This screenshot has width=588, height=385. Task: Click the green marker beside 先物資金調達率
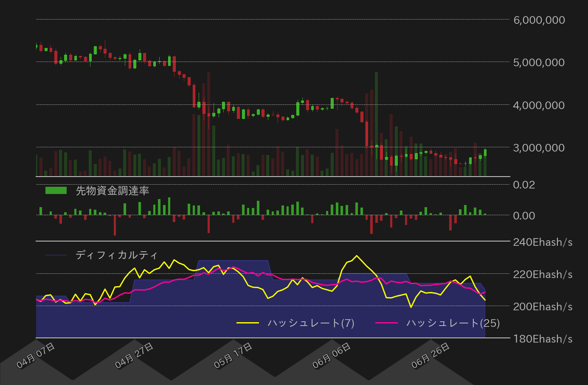(x=55, y=190)
